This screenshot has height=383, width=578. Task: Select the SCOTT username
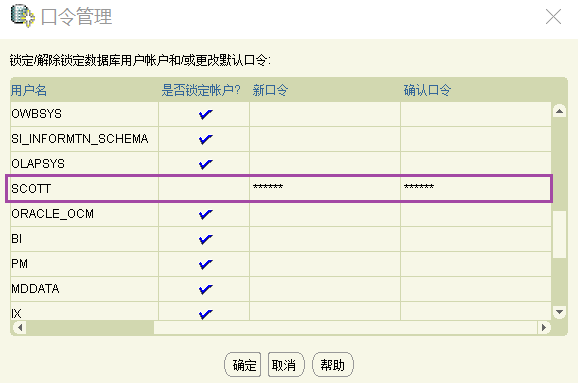point(31,189)
